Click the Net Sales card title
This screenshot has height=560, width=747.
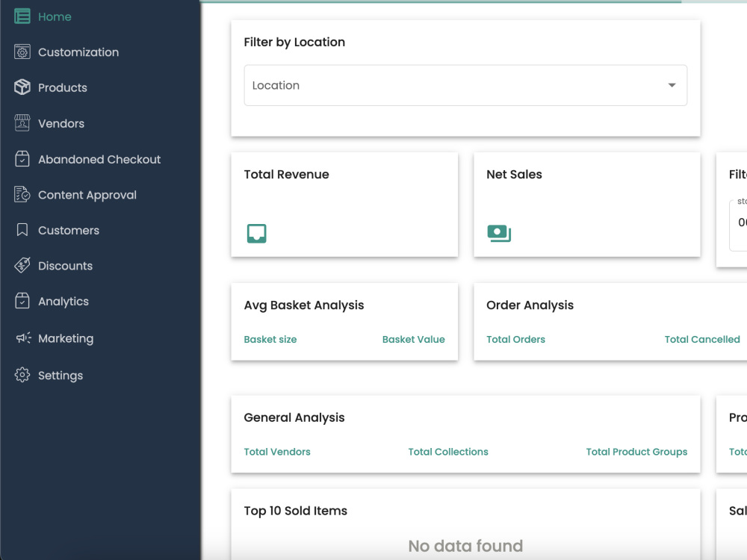click(x=514, y=174)
